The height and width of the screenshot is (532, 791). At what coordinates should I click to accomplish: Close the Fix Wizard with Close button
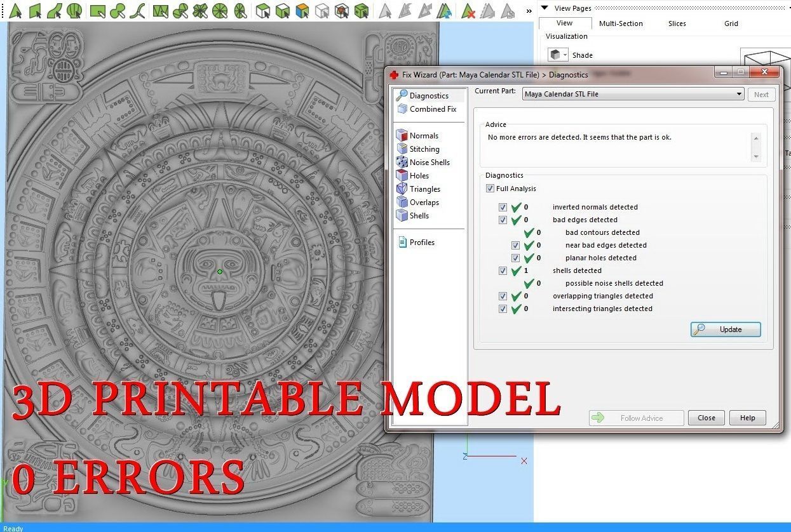point(706,418)
